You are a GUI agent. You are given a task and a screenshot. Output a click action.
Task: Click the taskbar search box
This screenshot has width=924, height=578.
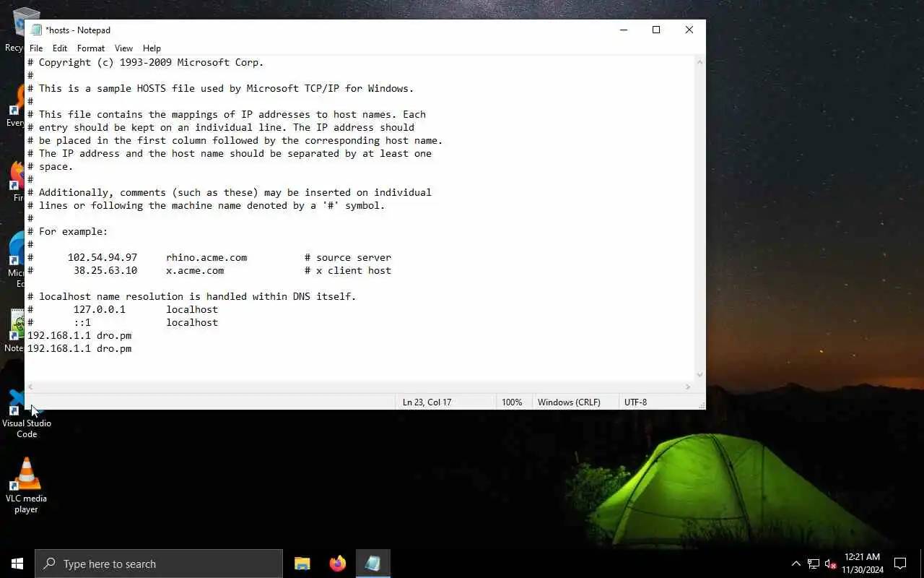tap(159, 564)
